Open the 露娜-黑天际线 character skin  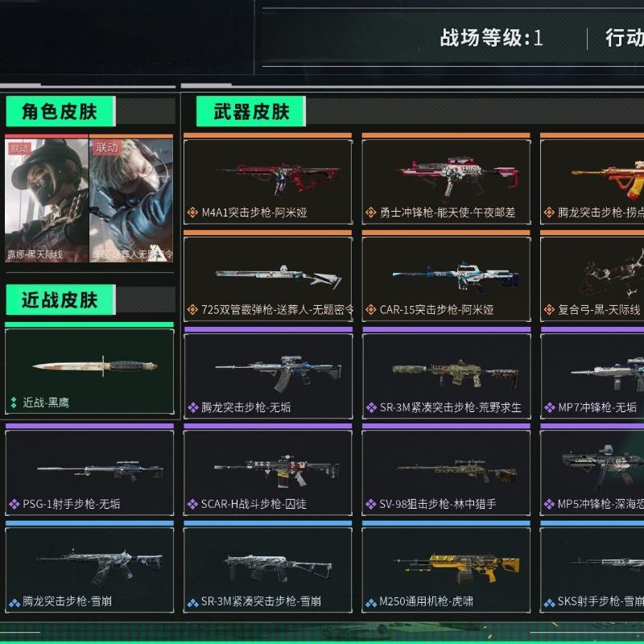[x=47, y=200]
